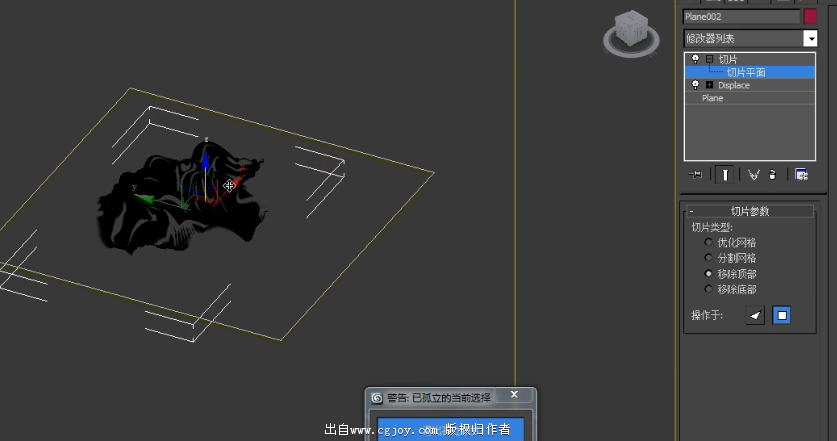The image size is (837, 441).
Task: Select the 移除底部 radio button
Action: pos(708,289)
